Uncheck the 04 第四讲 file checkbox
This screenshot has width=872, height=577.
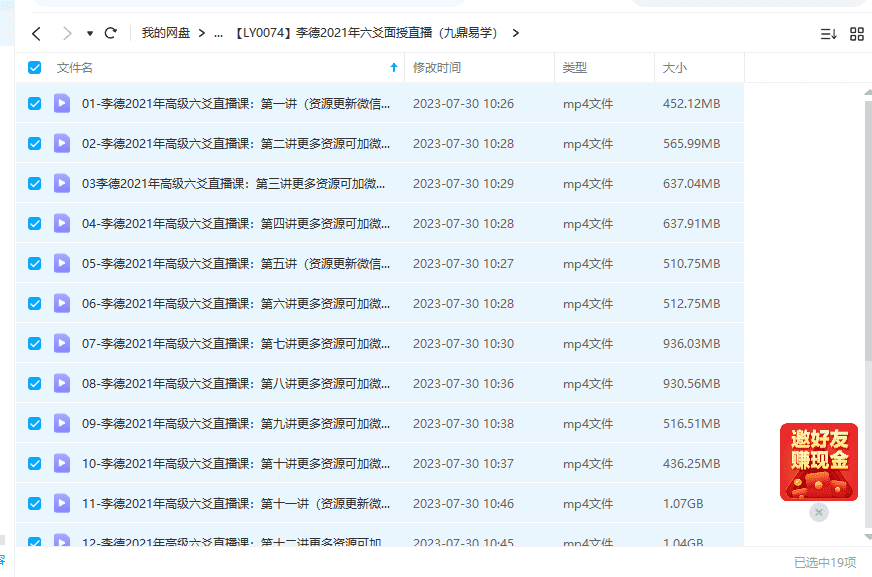tap(35, 223)
